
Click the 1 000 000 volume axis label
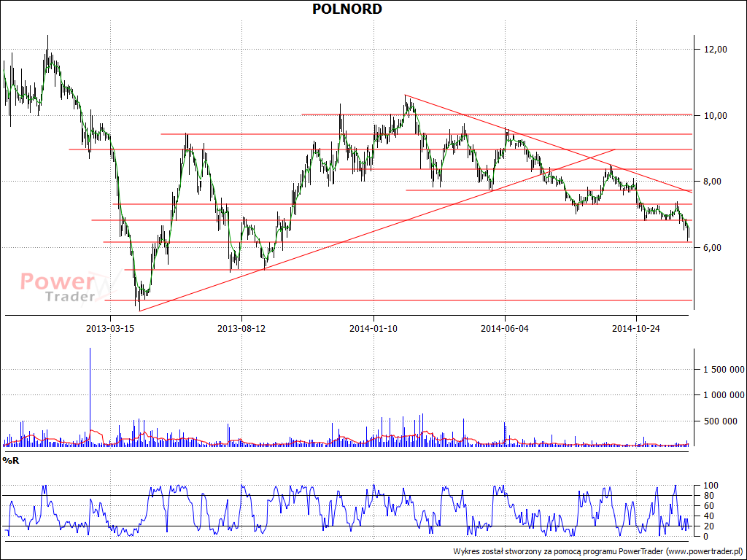pyautogui.click(x=724, y=394)
